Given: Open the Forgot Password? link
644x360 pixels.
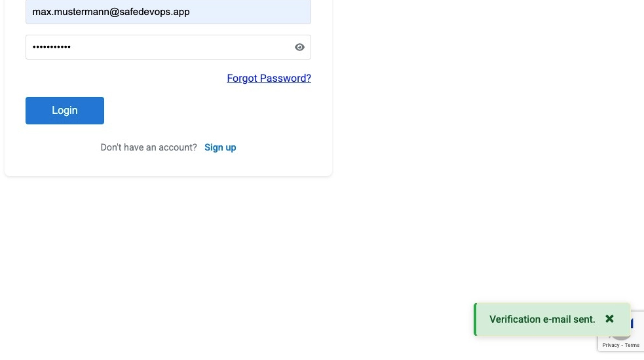Looking at the screenshot, I should (269, 79).
